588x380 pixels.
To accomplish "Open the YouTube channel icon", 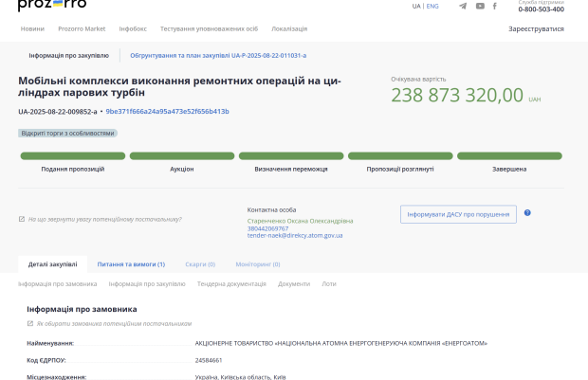I will 480,7.
